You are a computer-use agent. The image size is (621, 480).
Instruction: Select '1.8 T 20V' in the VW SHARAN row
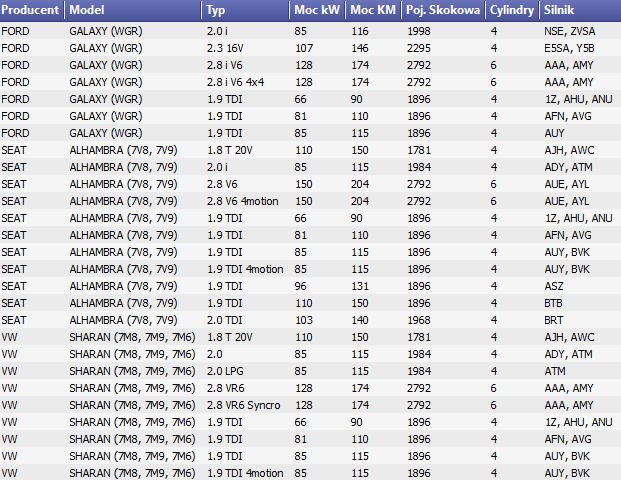tap(229, 337)
